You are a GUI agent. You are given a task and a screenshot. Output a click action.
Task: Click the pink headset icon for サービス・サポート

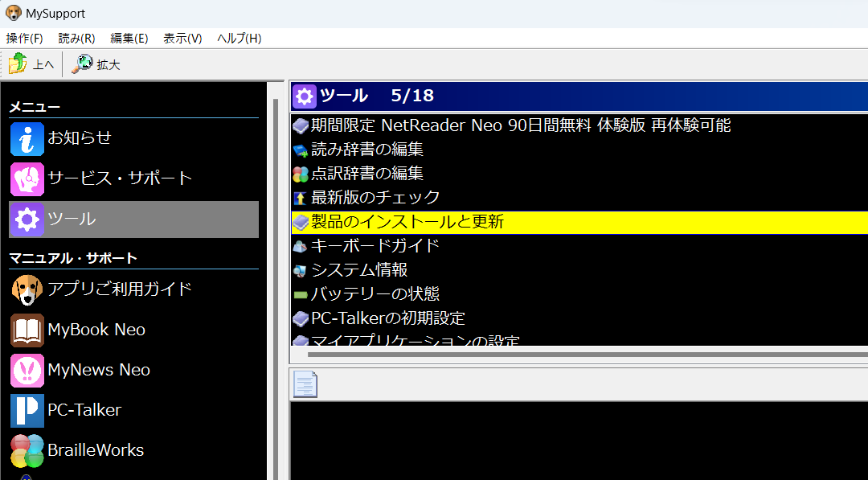pos(27,178)
